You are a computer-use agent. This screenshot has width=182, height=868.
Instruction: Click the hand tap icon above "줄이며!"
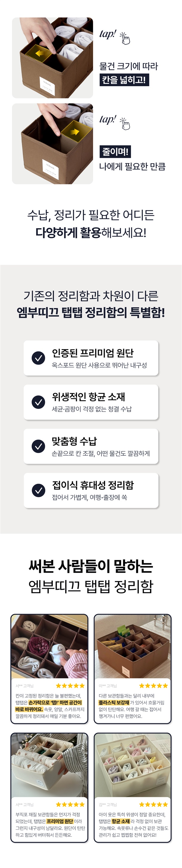(125, 123)
